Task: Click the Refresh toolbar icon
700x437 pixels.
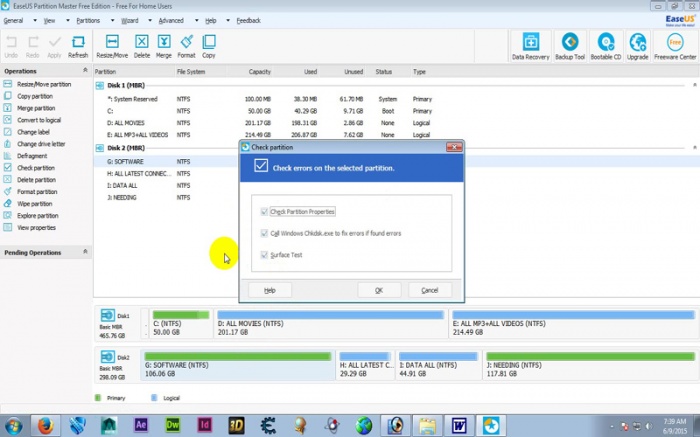Action: click(78, 45)
